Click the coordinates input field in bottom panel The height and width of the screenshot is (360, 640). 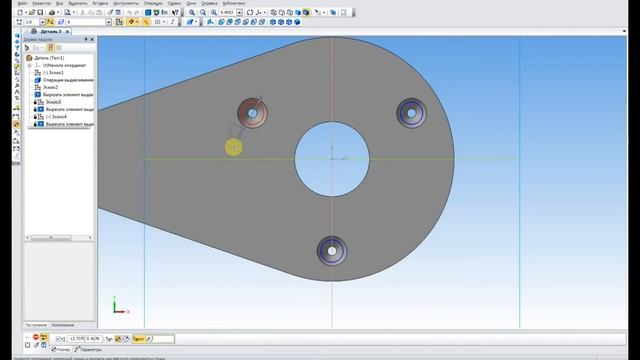tap(84, 339)
